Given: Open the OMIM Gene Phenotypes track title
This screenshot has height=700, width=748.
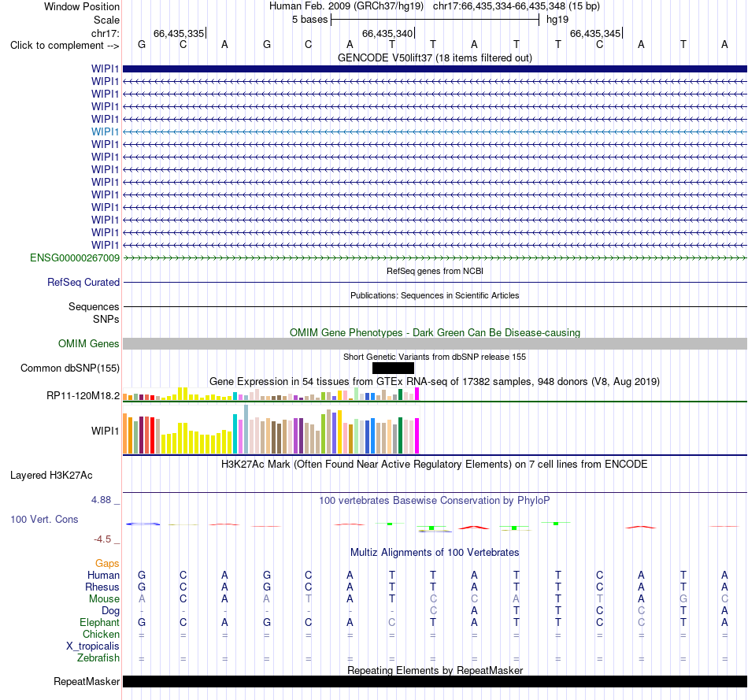Looking at the screenshot, I should [435, 332].
